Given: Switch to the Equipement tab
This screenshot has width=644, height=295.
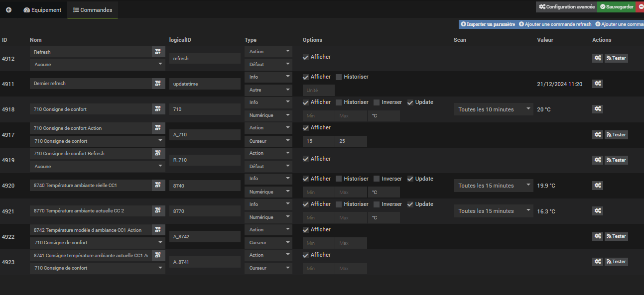Looking at the screenshot, I should tap(43, 10).
